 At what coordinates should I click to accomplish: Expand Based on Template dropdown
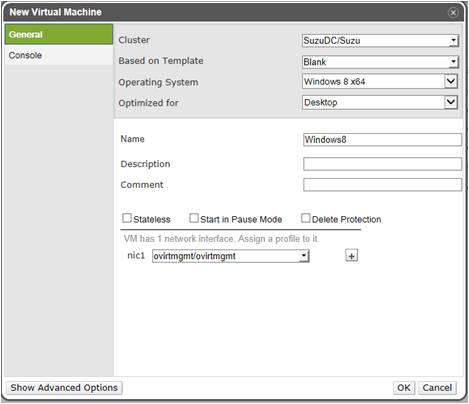point(380,62)
